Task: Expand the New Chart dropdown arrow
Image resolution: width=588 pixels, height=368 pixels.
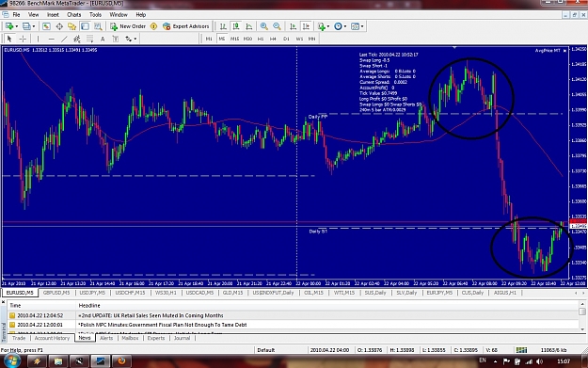Action: [x=16, y=26]
